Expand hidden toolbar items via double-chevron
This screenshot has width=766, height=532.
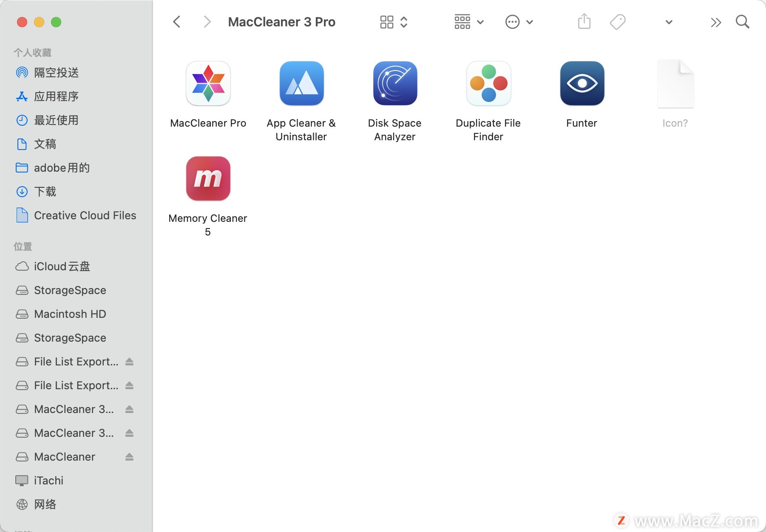click(x=716, y=22)
